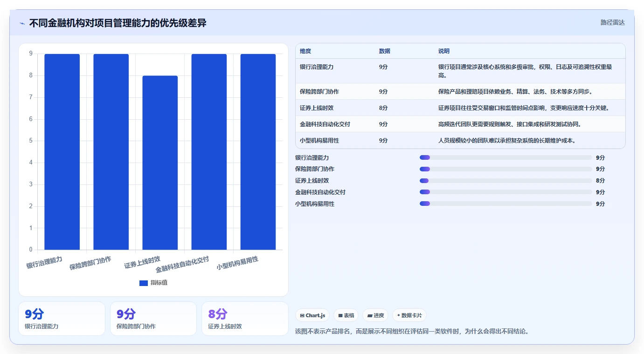Click the 银行治理能力 x-axis label
This screenshot has width=644, height=354.
[x=44, y=263]
